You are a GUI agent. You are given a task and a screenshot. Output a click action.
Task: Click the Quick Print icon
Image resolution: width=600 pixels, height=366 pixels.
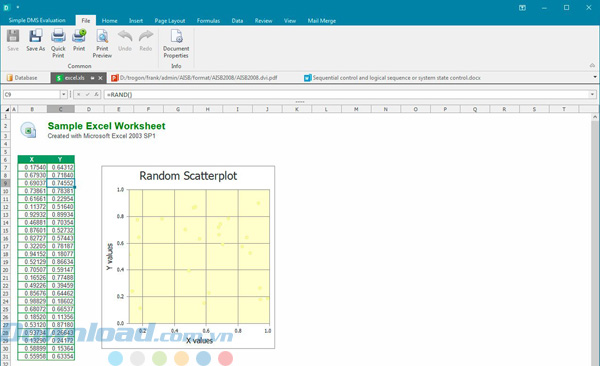point(58,36)
